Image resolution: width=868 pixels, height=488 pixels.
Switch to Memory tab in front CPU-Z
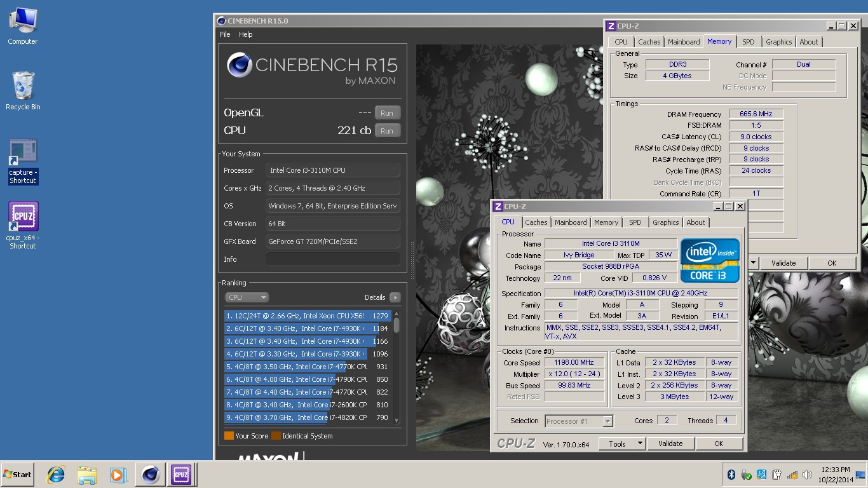[606, 222]
